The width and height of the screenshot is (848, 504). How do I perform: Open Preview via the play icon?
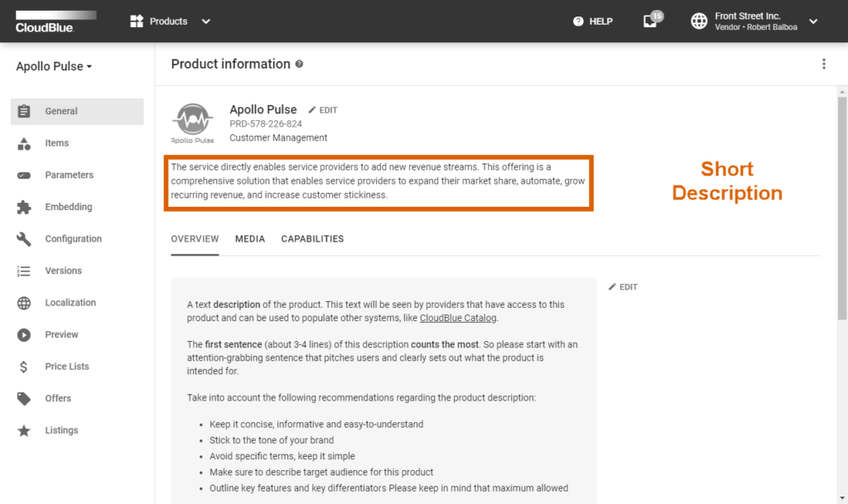point(24,335)
